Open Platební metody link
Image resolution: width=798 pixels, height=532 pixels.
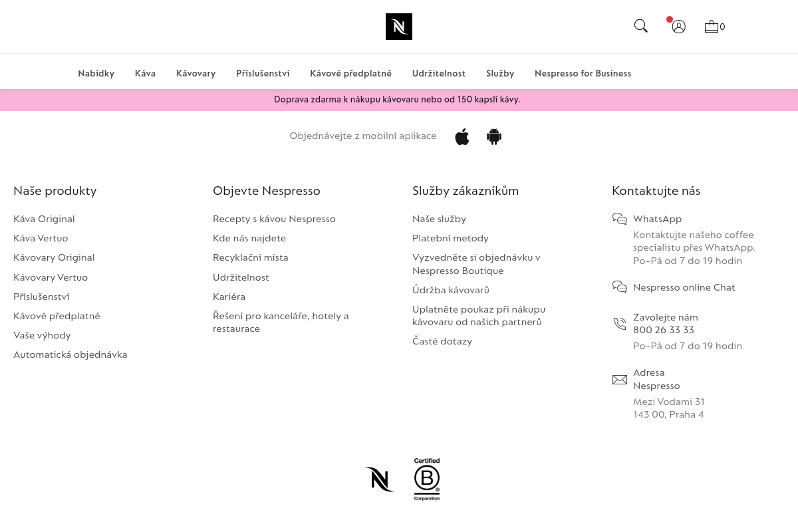(x=450, y=238)
